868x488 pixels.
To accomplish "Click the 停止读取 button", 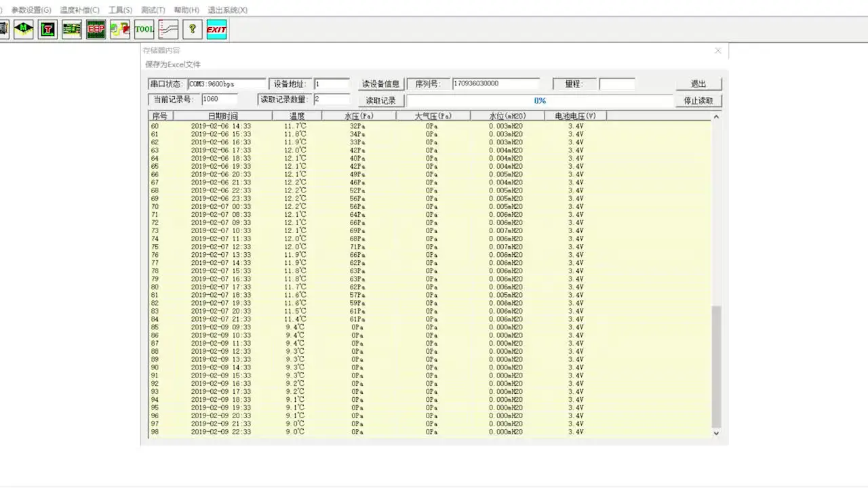I will tap(698, 100).
